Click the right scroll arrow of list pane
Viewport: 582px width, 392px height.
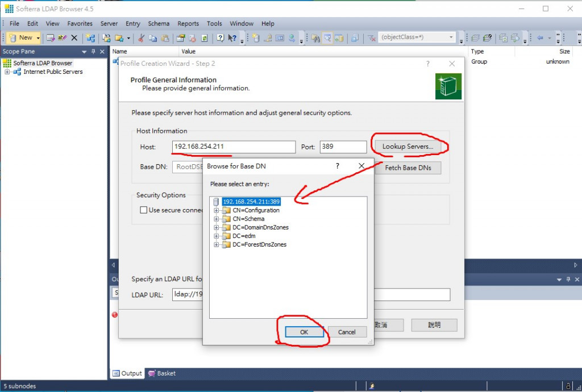pyautogui.click(x=575, y=265)
